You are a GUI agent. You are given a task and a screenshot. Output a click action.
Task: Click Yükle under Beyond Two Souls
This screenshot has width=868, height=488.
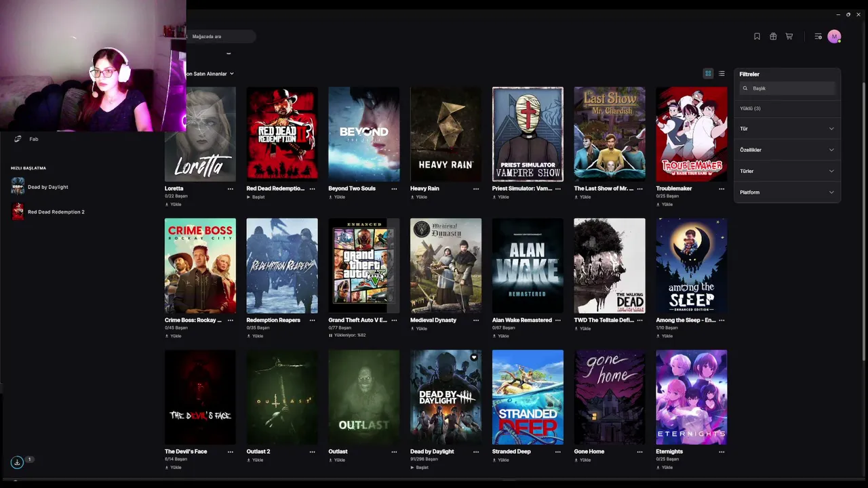pos(337,197)
